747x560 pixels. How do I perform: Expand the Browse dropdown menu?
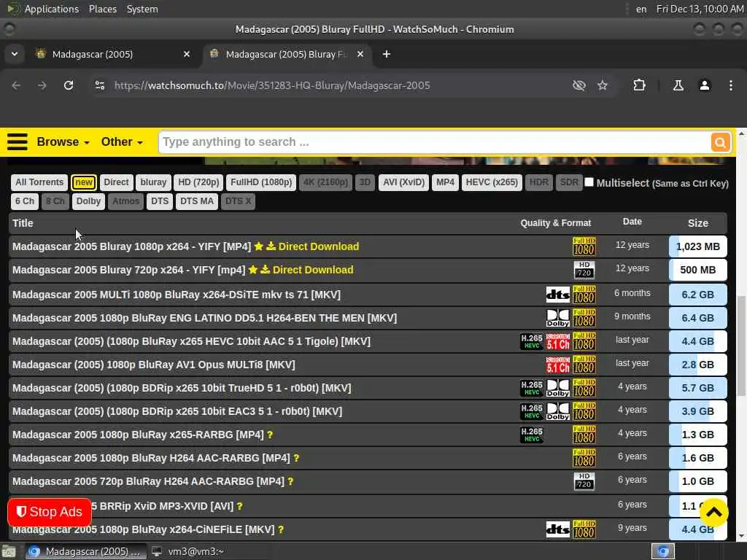tap(63, 142)
